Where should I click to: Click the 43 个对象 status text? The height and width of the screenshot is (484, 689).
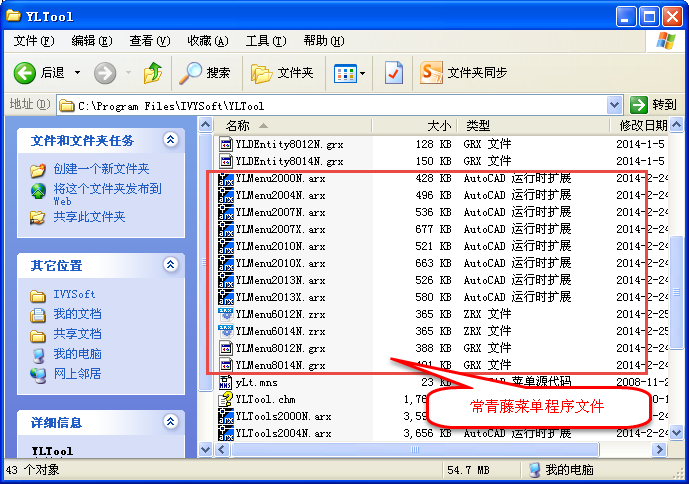point(33,470)
